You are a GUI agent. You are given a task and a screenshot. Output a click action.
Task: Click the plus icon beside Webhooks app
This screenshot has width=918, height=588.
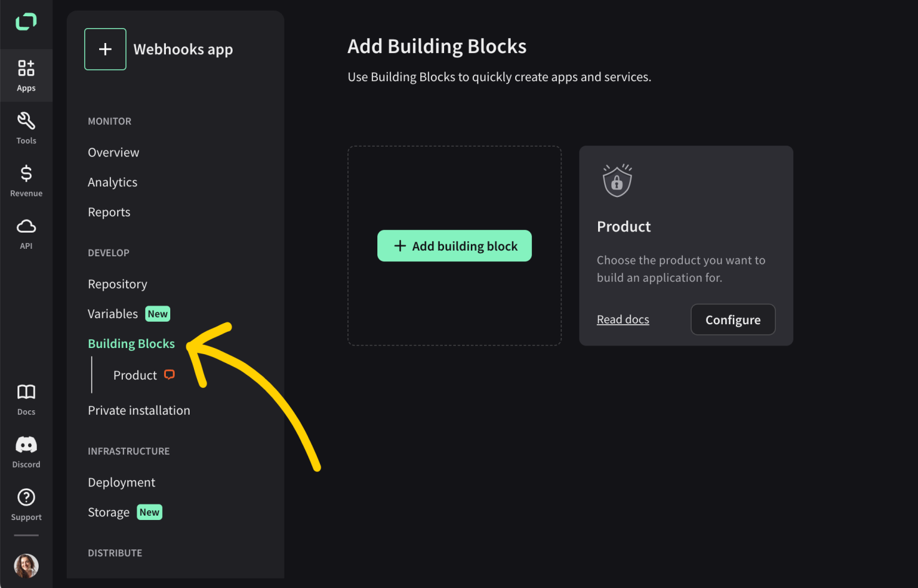point(105,49)
